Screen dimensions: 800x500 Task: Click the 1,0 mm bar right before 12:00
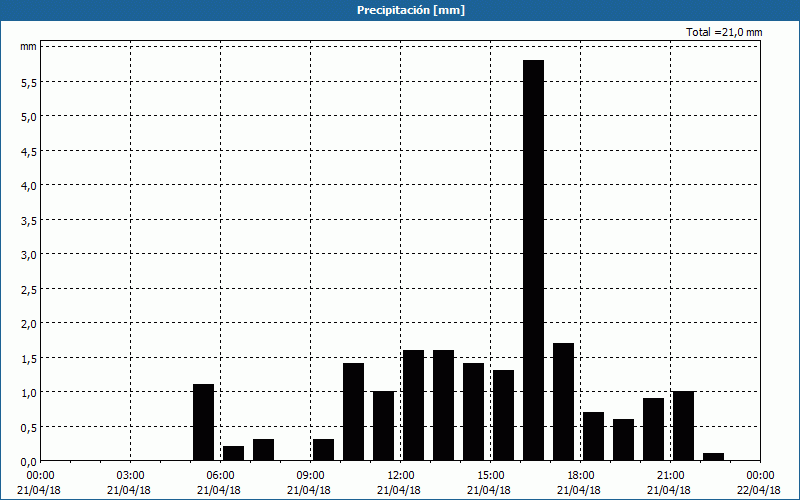(x=384, y=426)
